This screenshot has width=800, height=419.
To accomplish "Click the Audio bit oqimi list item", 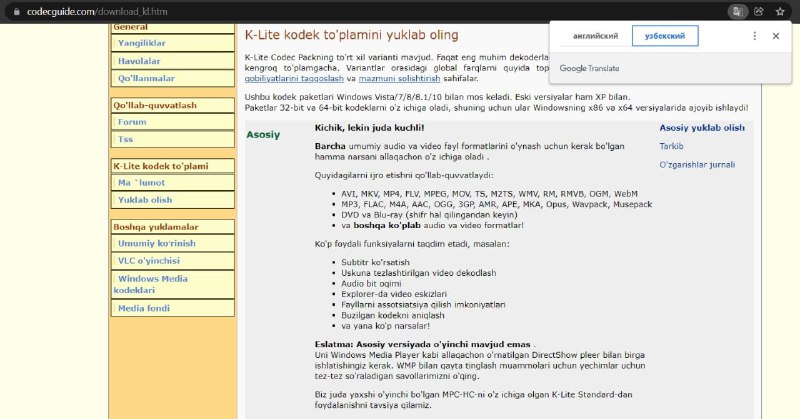I will point(371,284).
